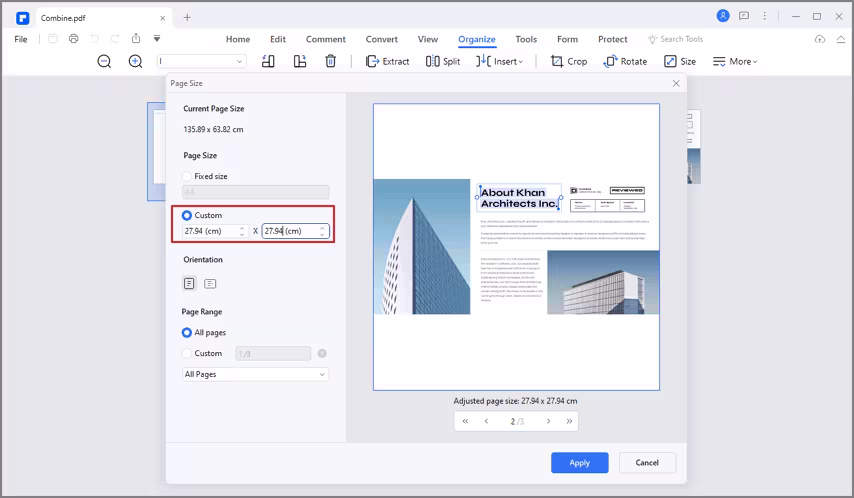This screenshot has height=498, width=854.
Task: Go to last preview page
Action: [x=569, y=421]
